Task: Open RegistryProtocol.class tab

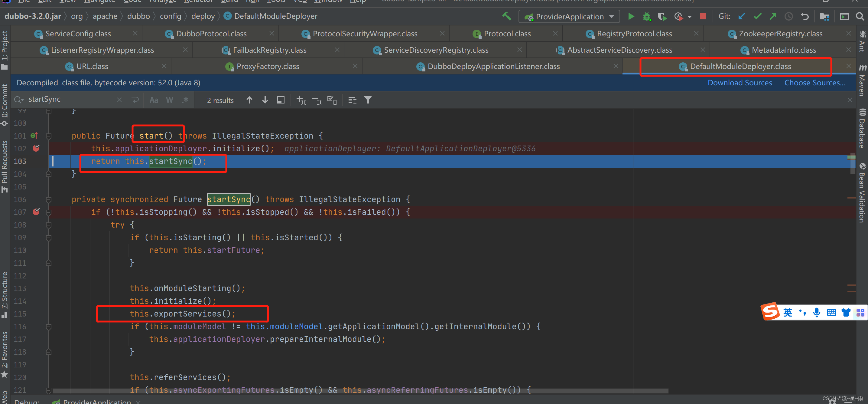Action: click(634, 33)
